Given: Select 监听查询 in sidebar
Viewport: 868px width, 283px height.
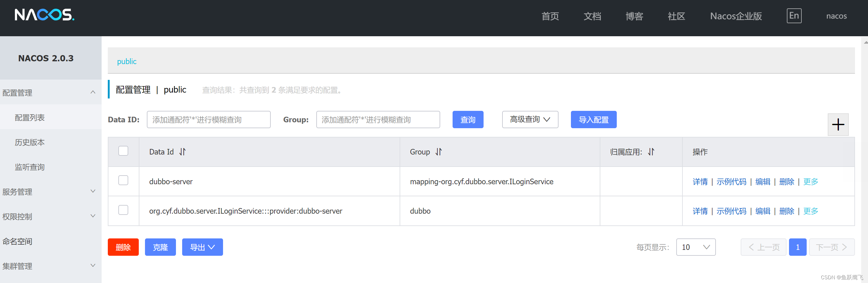Looking at the screenshot, I should [x=50, y=167].
